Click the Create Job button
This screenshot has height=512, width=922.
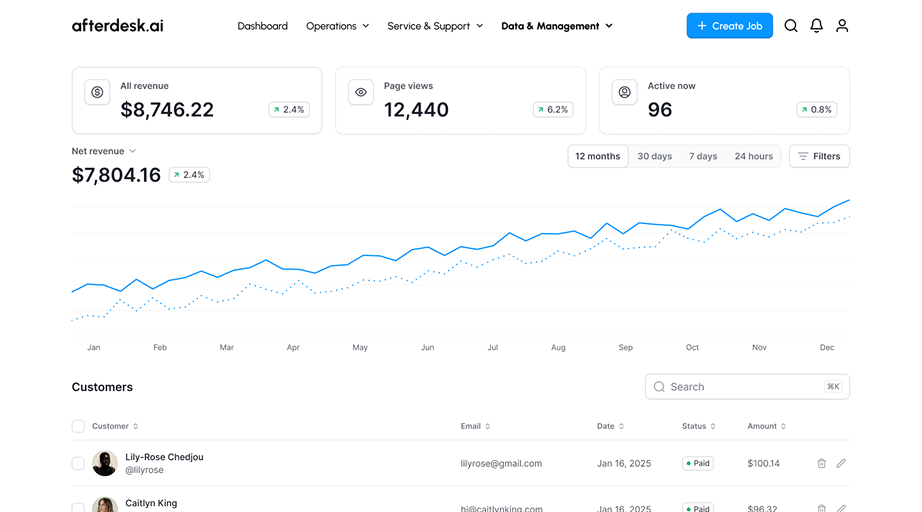point(730,26)
